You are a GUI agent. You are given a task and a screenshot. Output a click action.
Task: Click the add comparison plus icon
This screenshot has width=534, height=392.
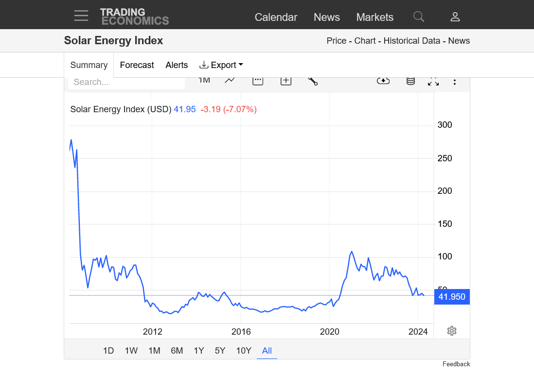coord(285,81)
